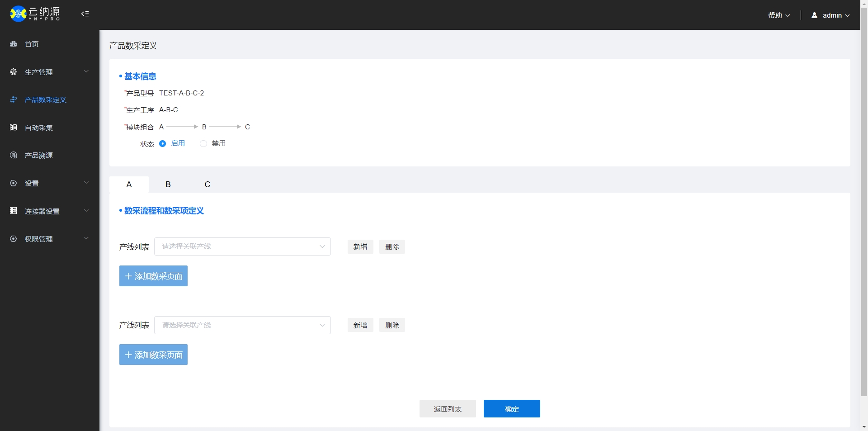Open the admin account dropdown arrow

click(848, 16)
